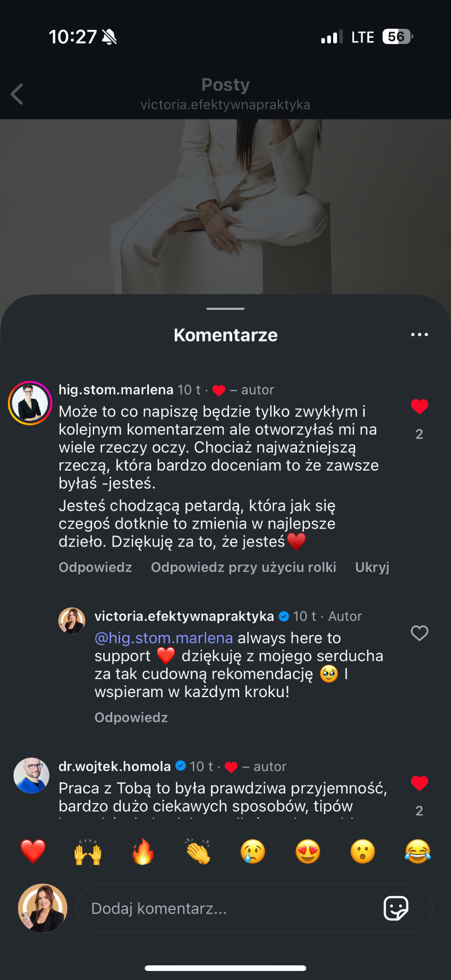
Task: Tap the comments sheet drag handle
Action: point(225,309)
